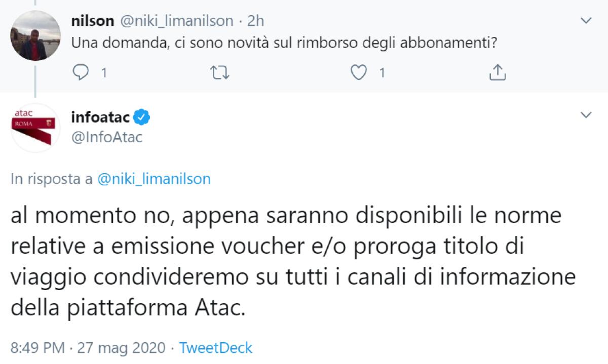Click the reply count number 1

(x=103, y=73)
